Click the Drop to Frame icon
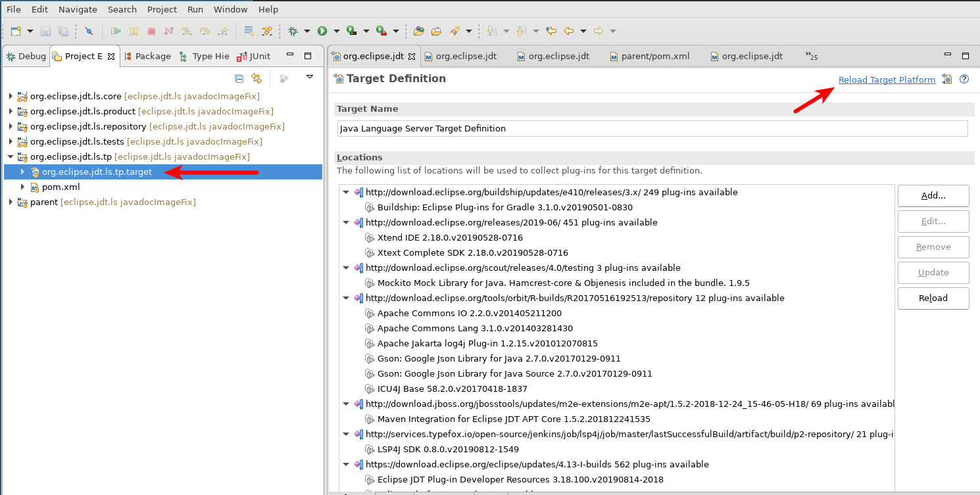980x495 pixels. [x=249, y=31]
